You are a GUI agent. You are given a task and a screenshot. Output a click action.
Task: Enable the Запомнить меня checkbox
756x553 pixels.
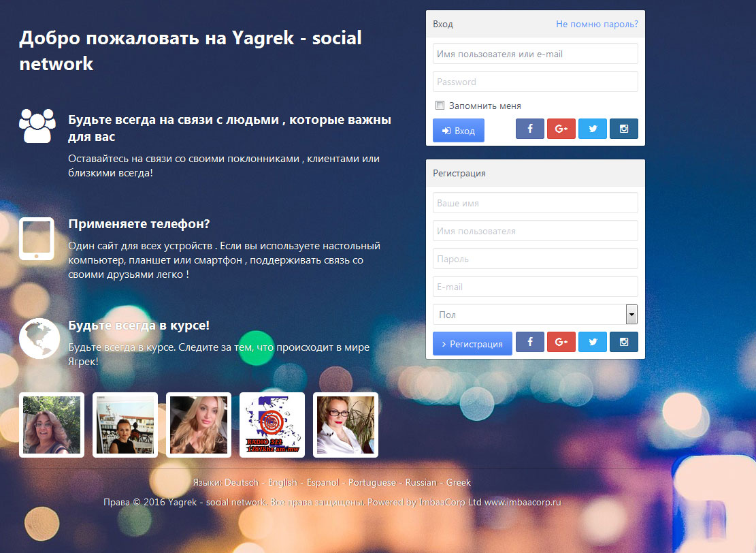(x=440, y=106)
